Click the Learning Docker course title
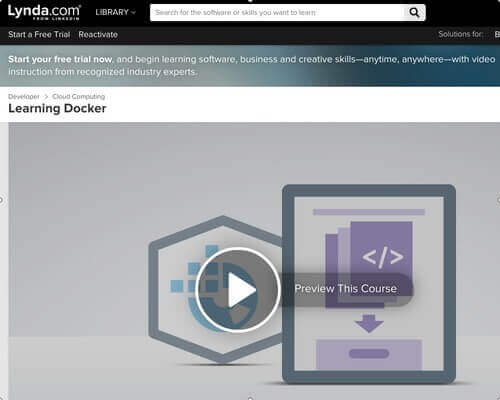This screenshot has height=400, width=500. [57, 108]
